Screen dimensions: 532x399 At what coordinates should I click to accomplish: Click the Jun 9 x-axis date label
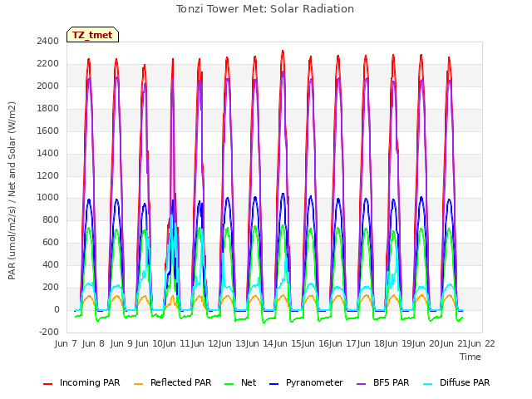click(x=121, y=343)
